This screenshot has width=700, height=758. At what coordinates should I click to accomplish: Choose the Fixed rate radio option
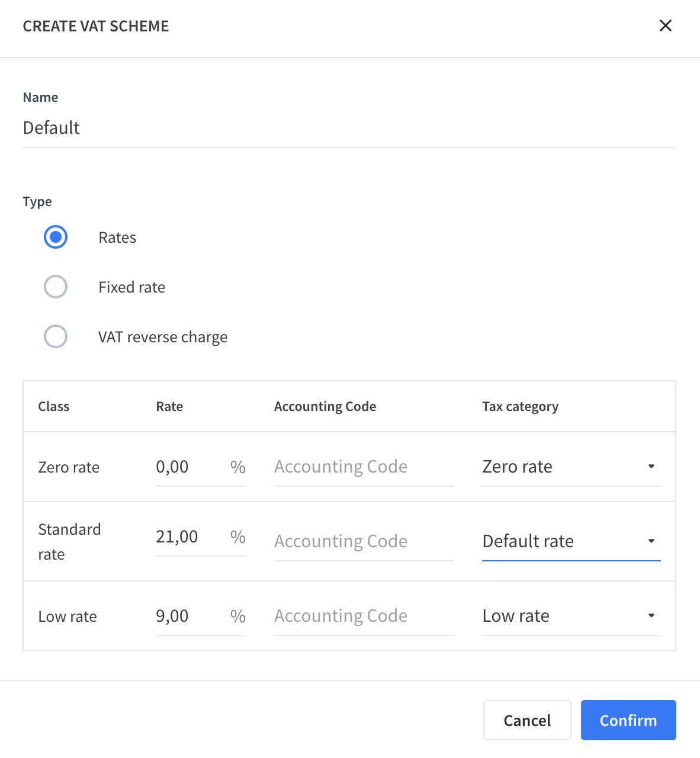(x=56, y=287)
